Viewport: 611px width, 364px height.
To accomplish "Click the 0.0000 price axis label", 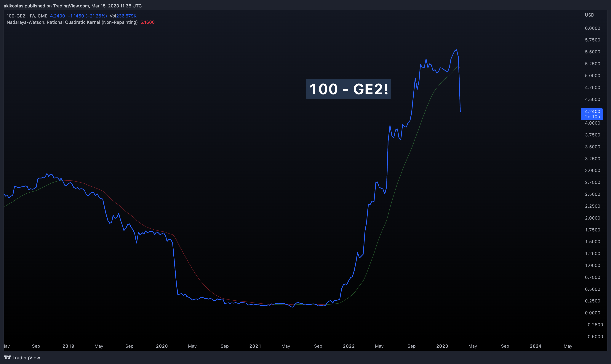I will [x=592, y=313].
